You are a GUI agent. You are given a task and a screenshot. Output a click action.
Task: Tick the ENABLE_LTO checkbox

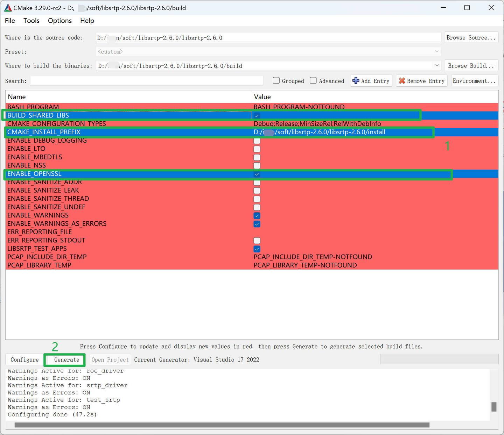pos(257,149)
